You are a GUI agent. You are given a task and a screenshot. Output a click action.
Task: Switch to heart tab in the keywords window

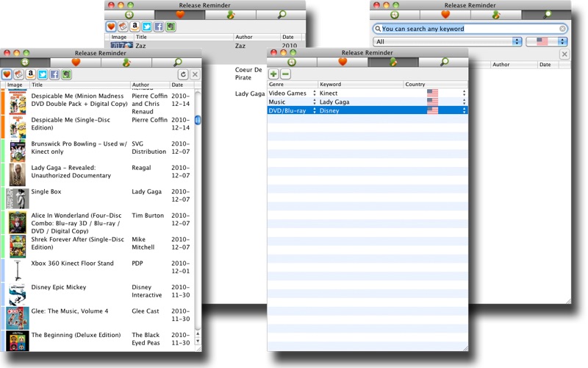pos(343,62)
